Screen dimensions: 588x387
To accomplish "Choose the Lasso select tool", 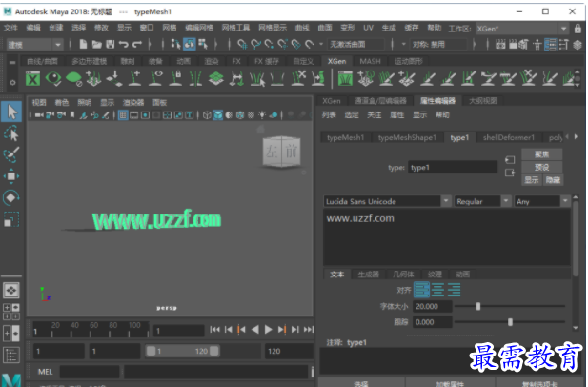I will [x=11, y=133].
